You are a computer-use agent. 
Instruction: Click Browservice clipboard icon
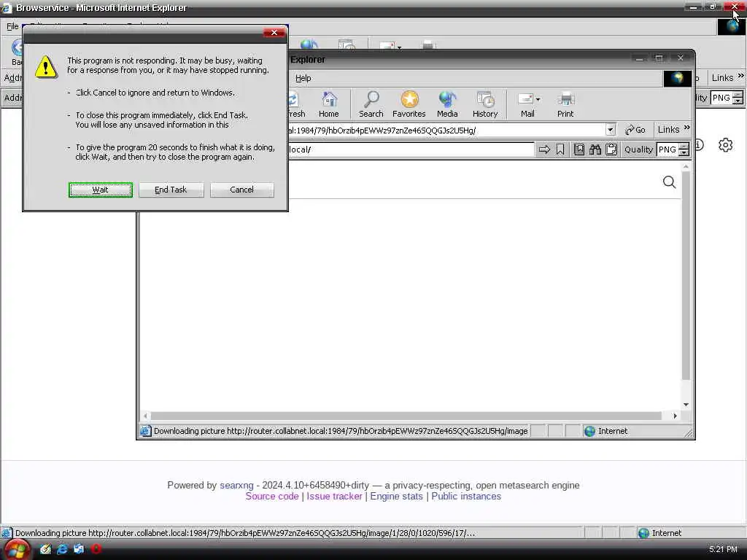click(611, 149)
